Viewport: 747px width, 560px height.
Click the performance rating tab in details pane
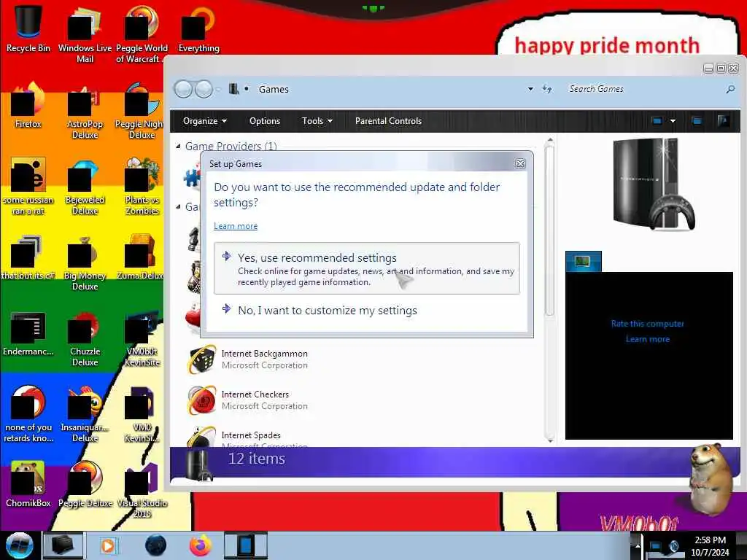coord(583,262)
